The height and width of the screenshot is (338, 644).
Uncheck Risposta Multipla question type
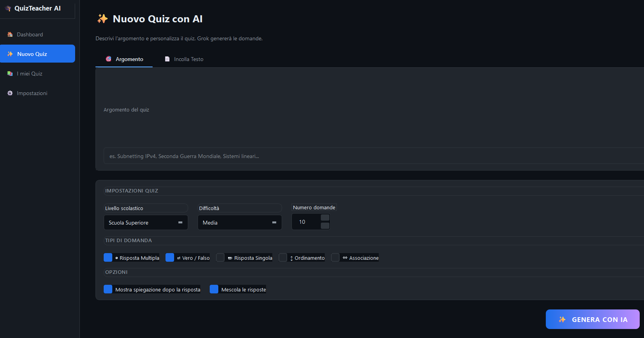(x=108, y=257)
